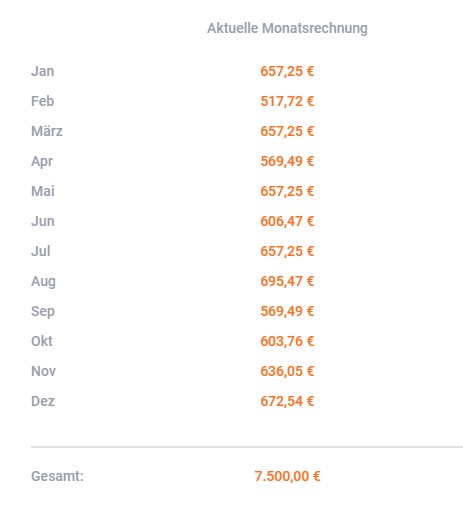The width and height of the screenshot is (463, 510).
Task: Click the December amount 672,54 €
Action: coord(287,401)
